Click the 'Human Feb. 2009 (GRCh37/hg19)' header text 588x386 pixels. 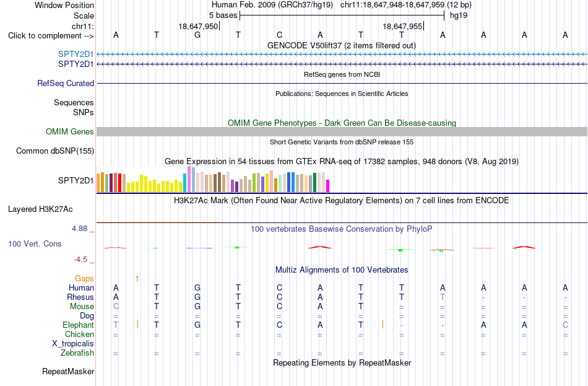click(x=272, y=5)
